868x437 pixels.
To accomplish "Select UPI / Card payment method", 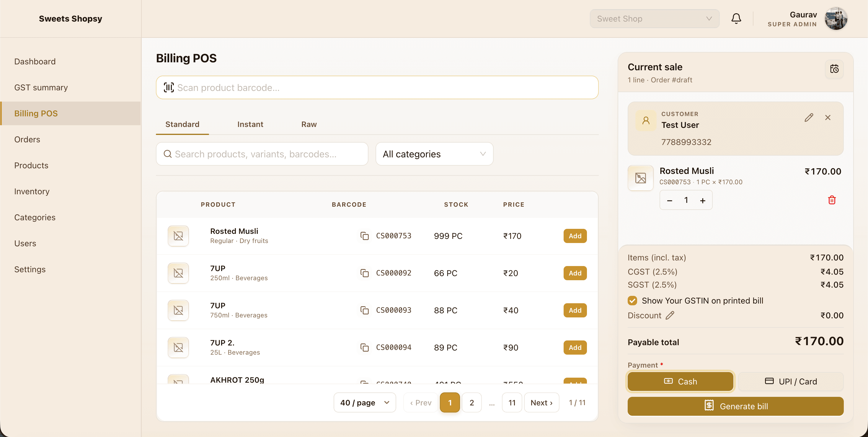I will point(791,381).
